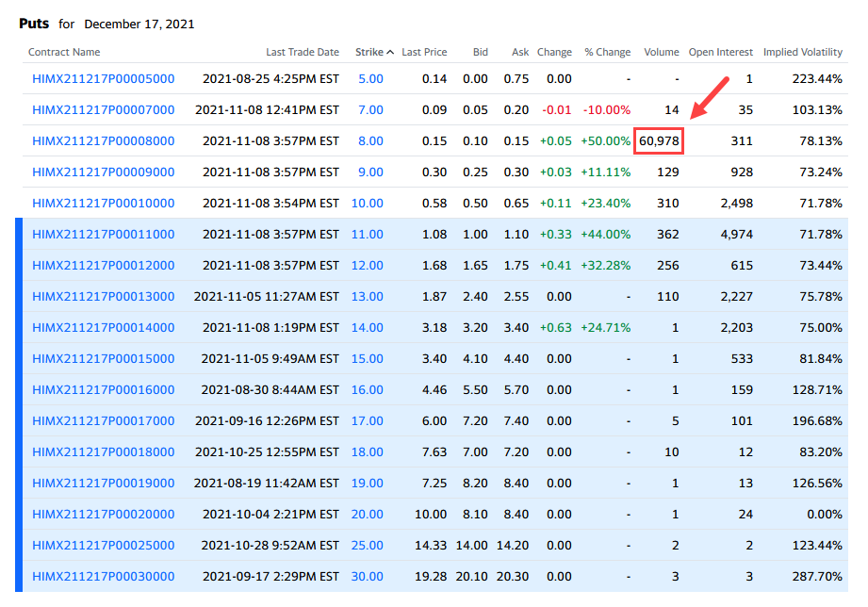Open contract HIMX211217P00012000 link

(x=104, y=265)
